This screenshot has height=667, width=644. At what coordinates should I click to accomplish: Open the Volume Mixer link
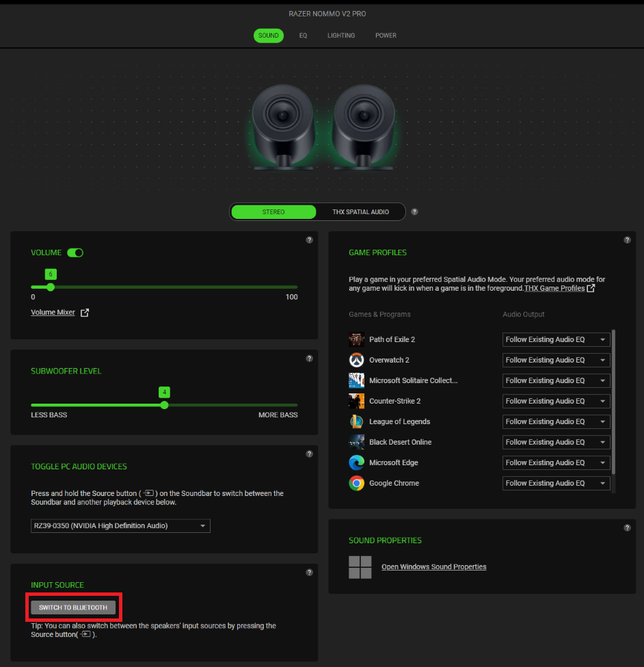pos(53,312)
